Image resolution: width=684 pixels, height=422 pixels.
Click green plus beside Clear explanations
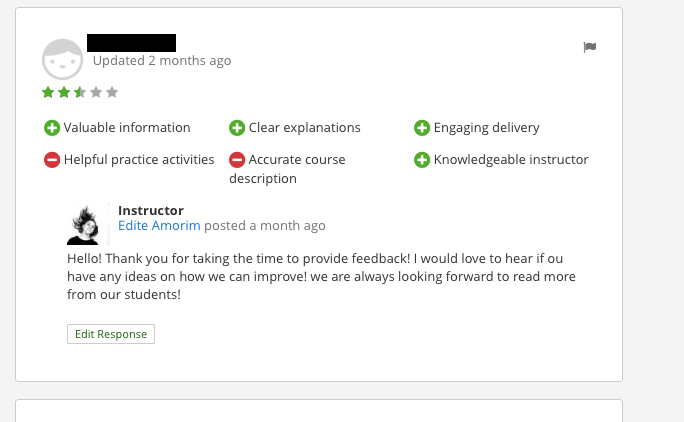237,128
